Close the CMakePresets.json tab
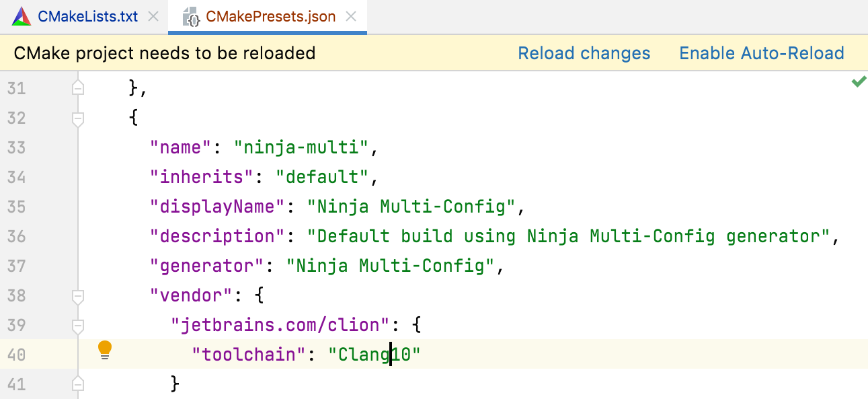 (350, 15)
